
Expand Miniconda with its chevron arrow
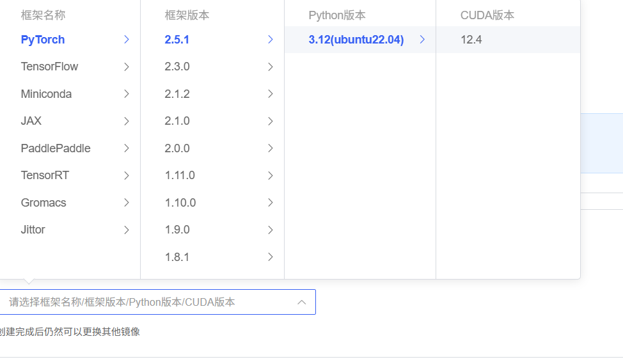127,94
